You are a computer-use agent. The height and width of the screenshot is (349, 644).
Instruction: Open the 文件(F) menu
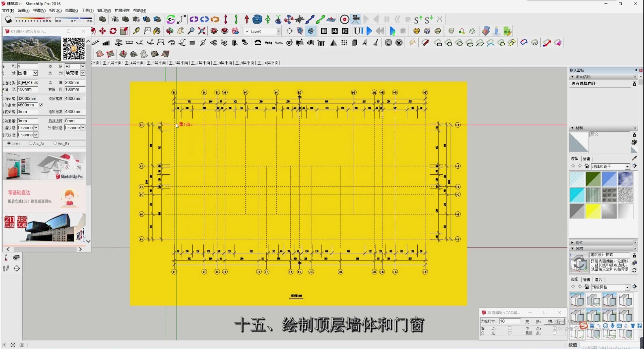click(x=8, y=10)
